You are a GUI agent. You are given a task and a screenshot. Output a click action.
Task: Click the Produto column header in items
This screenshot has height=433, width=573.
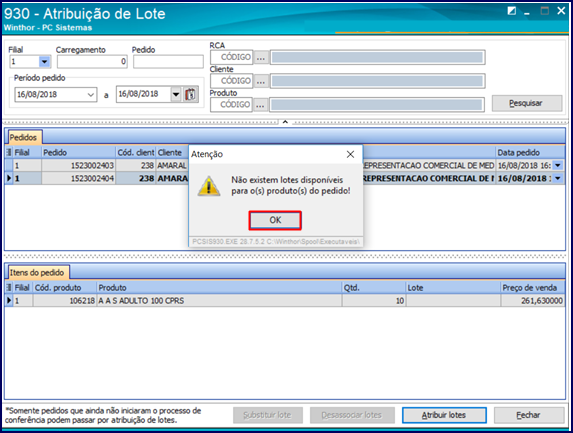(x=219, y=288)
